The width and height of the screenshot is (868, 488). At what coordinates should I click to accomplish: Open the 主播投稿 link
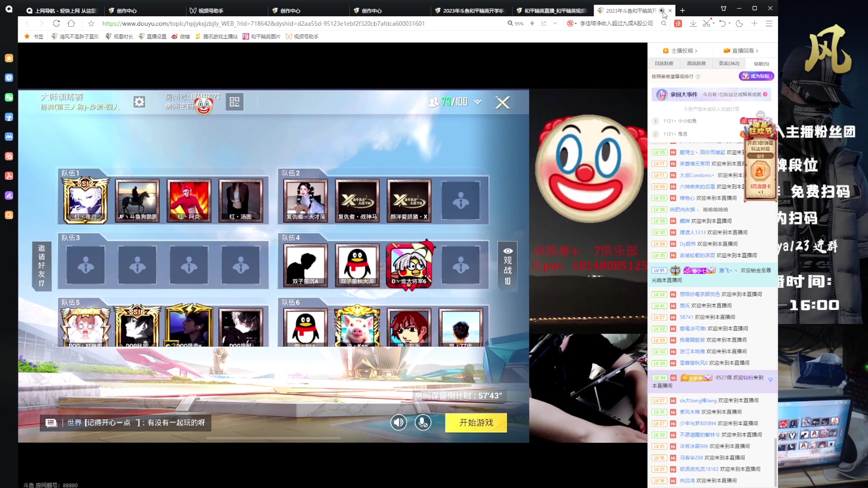[680, 51]
